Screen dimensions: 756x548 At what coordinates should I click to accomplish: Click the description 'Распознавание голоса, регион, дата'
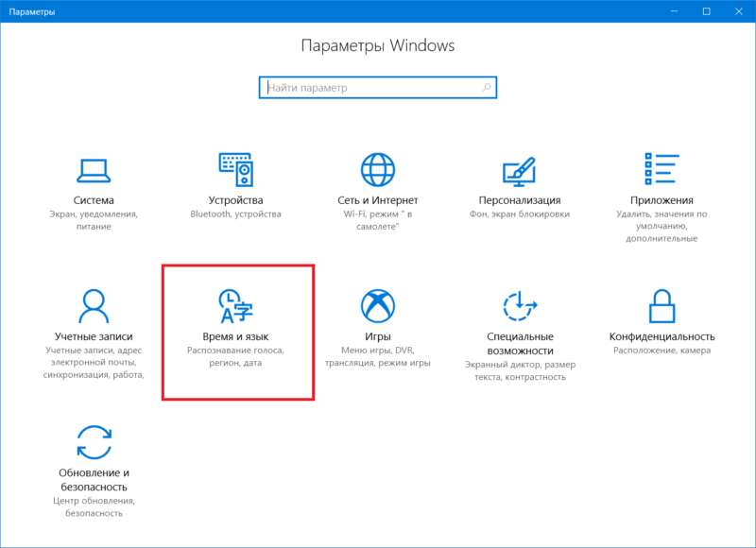click(x=235, y=356)
